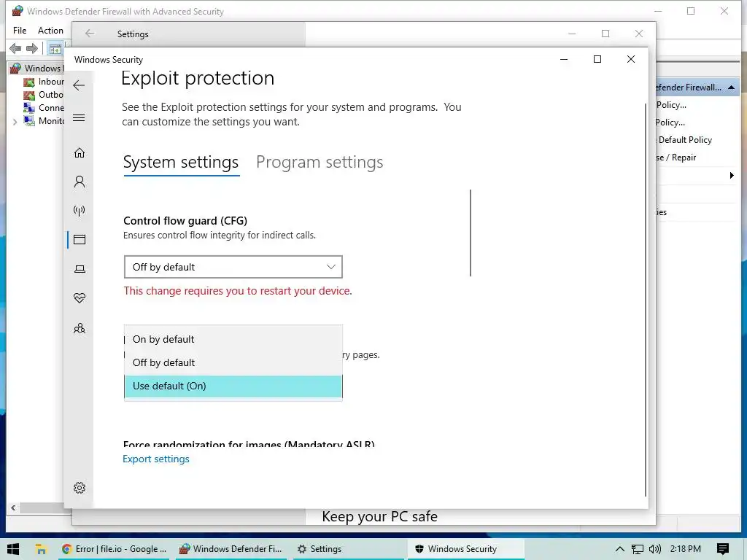The width and height of the screenshot is (747, 560).
Task: Click the inner settings list scrollbar
Action: pos(471,233)
